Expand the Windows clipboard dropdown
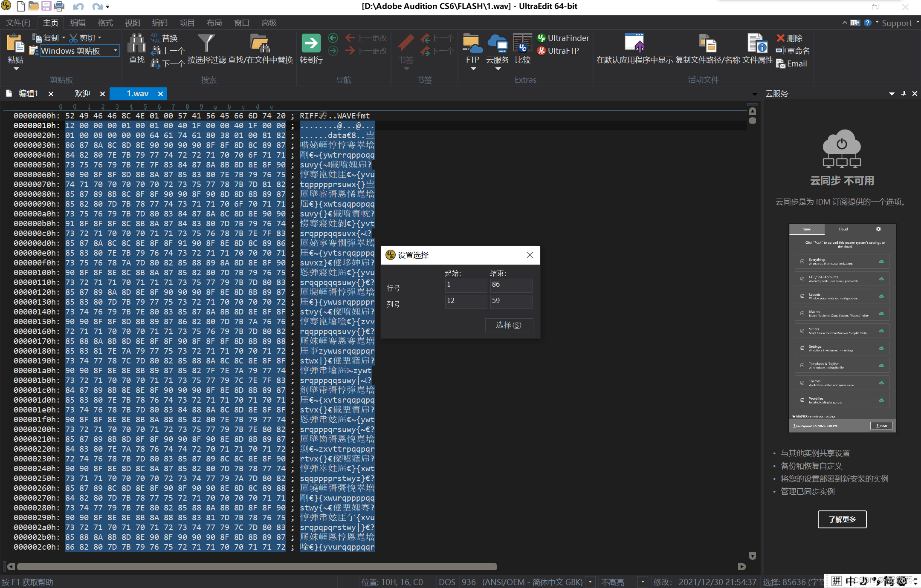 pyautogui.click(x=116, y=51)
